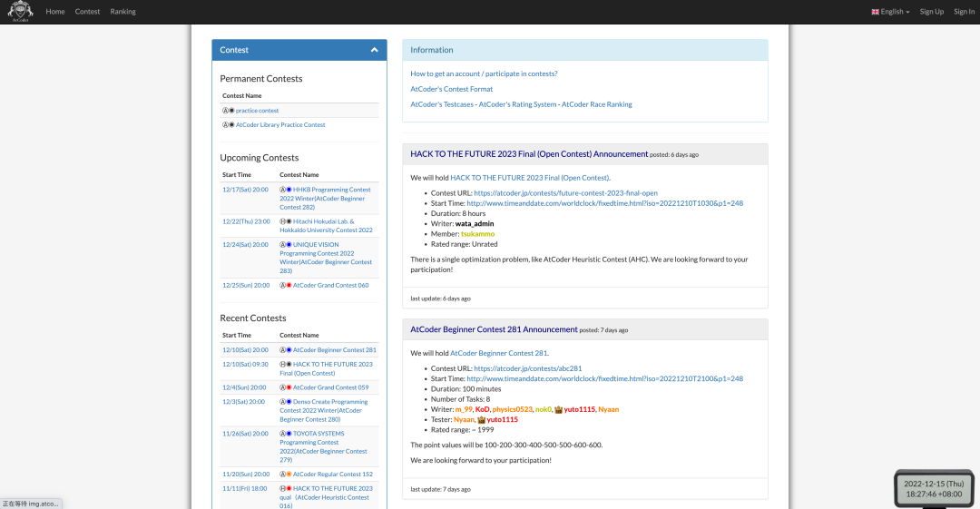This screenshot has height=509, width=980.
Task: Open ABC 281 start time timeanddate link
Action: (x=605, y=379)
